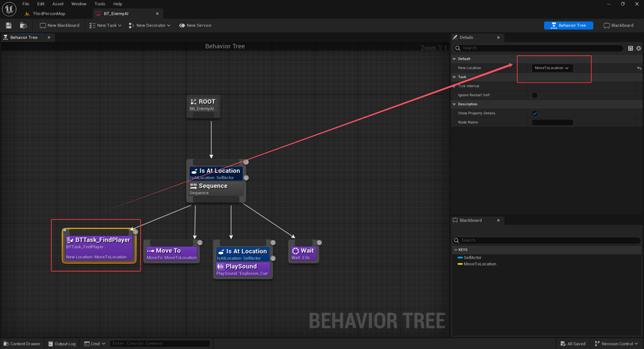Select Is At Location decorator above PlaySound
This screenshot has width=644, height=349.
point(243,254)
